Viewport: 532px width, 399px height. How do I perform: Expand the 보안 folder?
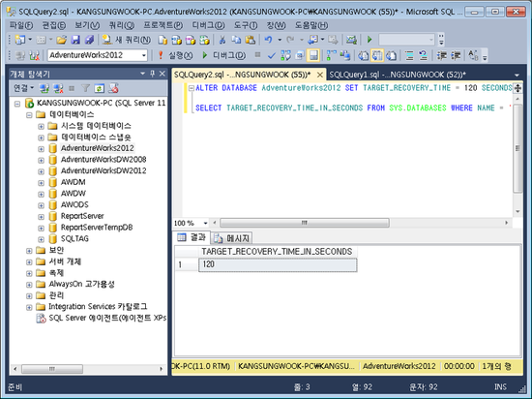(29, 251)
